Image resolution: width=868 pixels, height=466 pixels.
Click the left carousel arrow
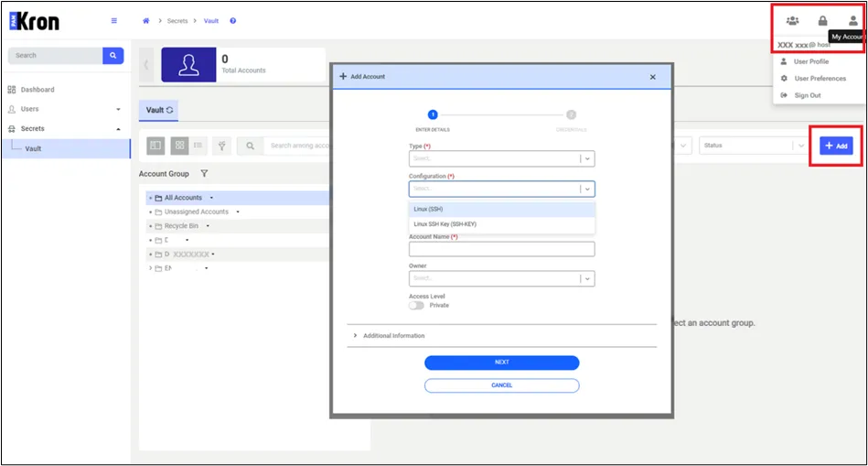point(146,65)
